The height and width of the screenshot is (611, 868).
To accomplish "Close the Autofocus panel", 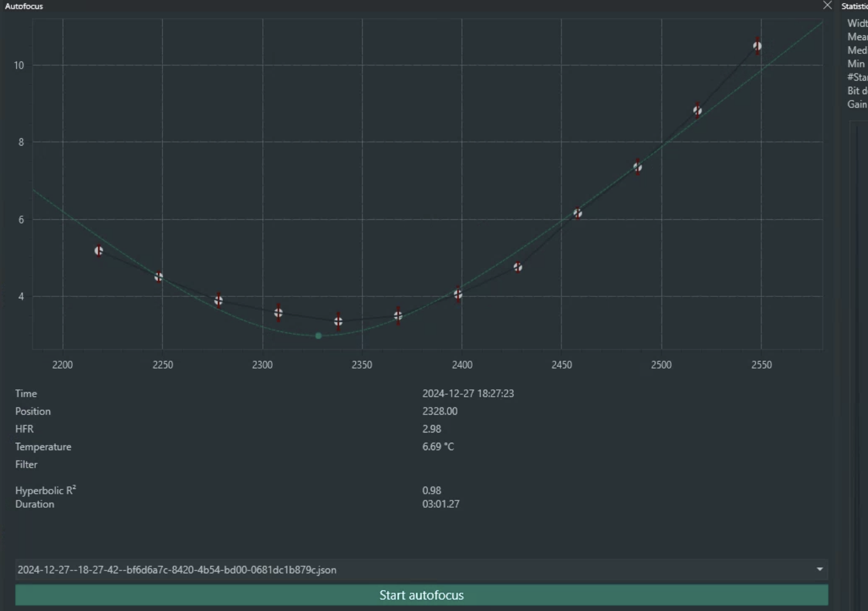I will 827,5.
